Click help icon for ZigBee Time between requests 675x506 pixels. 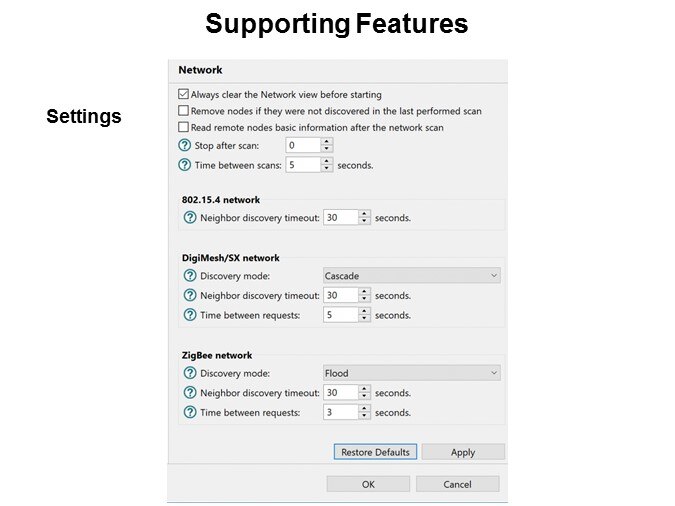190,412
